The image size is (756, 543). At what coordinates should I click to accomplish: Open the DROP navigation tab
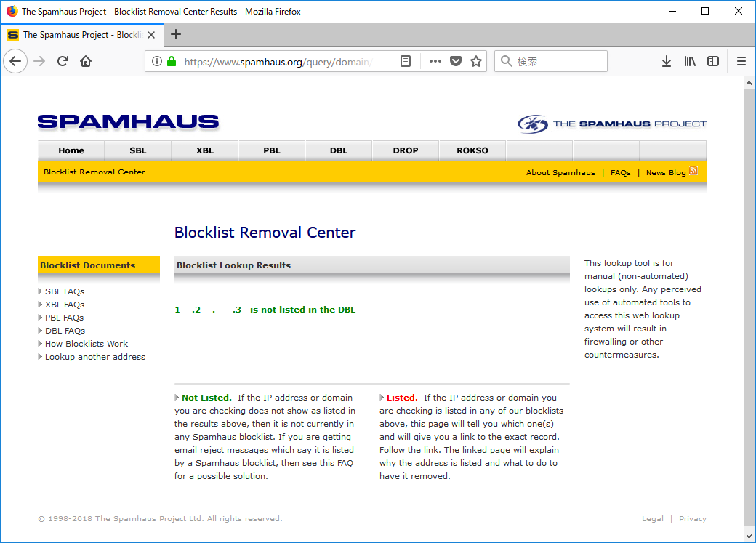[406, 150]
